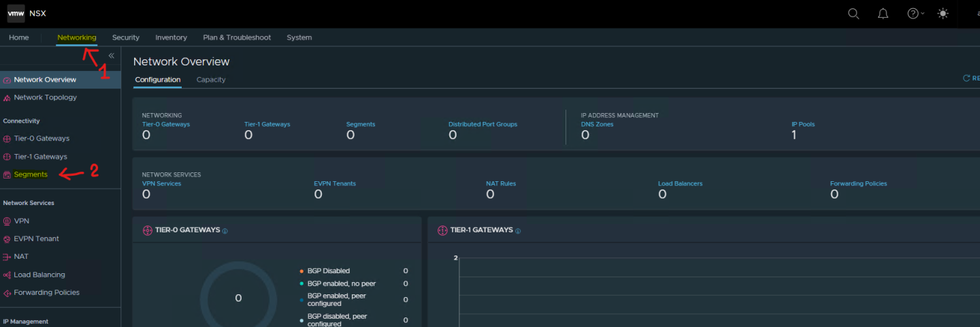This screenshot has height=327, width=980.
Task: Toggle the light/dark theme sun icon
Action: (943, 14)
